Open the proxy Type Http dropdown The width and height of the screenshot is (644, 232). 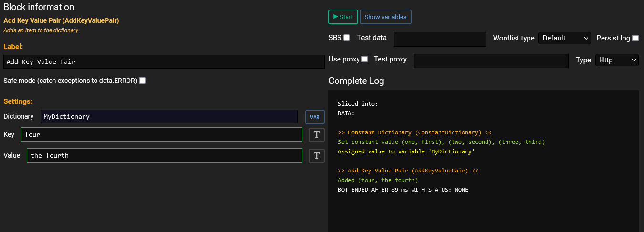(616, 60)
